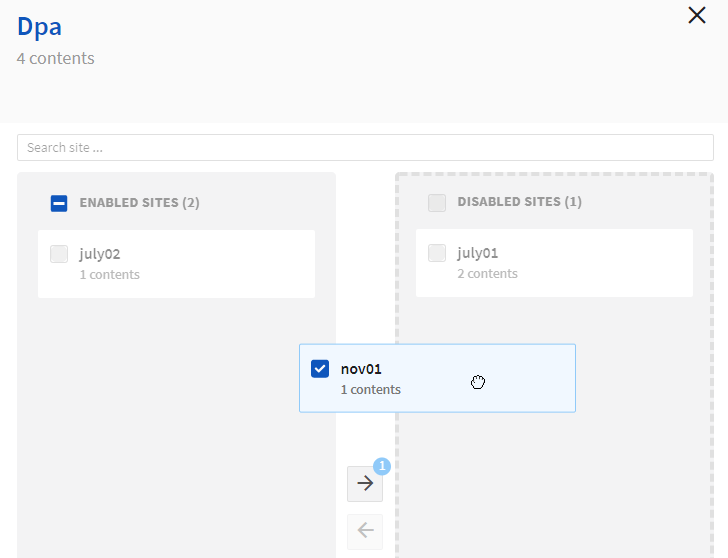Close the Dpa dialog with the X
The image size is (728, 558).
[696, 15]
